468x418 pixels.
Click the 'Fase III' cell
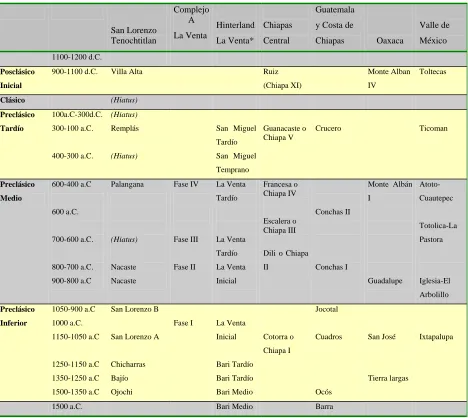186,239
